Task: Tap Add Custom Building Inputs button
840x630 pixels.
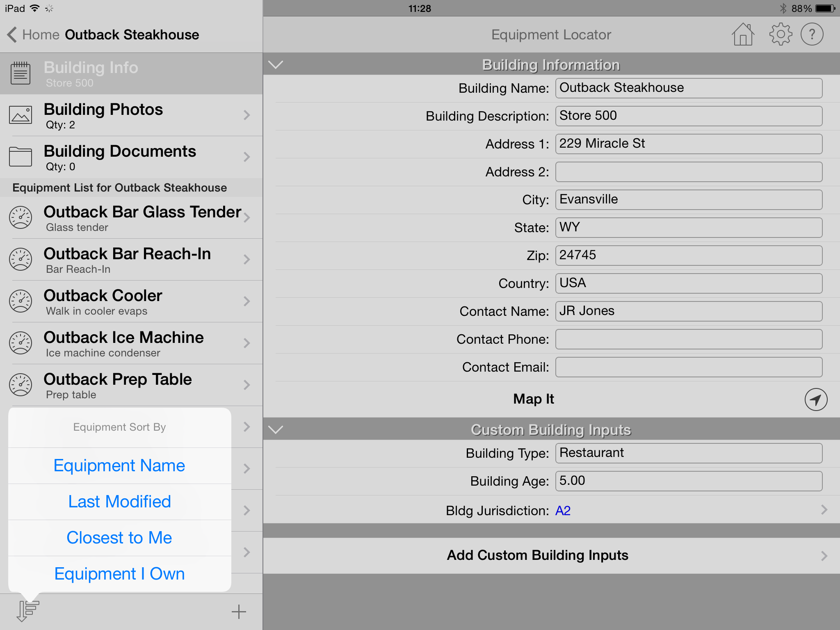Action: point(551,556)
